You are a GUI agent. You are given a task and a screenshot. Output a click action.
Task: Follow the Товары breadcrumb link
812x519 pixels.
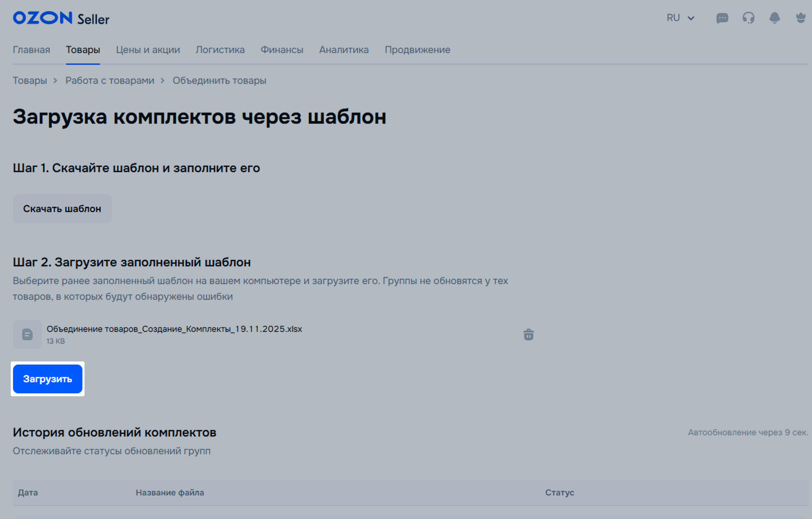pyautogui.click(x=30, y=80)
